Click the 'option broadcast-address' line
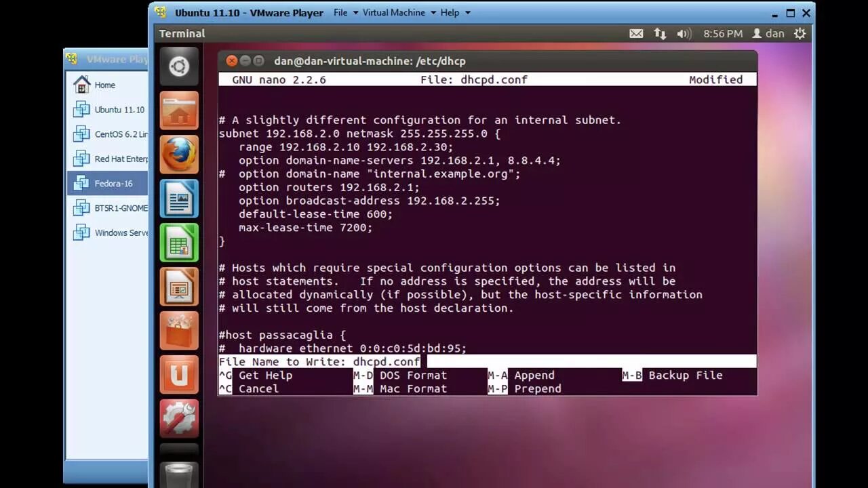The height and width of the screenshot is (488, 868). tap(369, 201)
